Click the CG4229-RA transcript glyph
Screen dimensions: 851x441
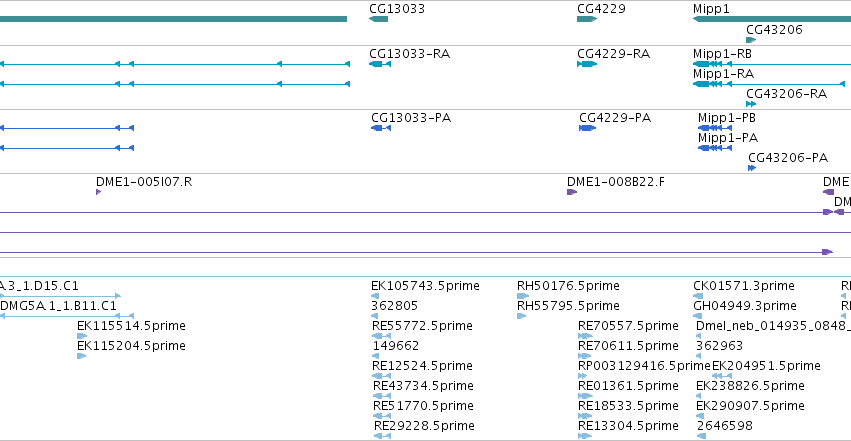tap(587, 64)
